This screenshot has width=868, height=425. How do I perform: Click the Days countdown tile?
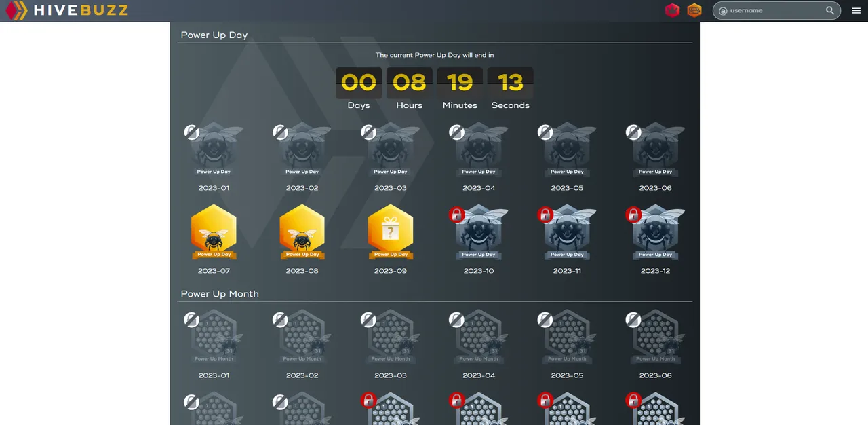[x=359, y=83]
